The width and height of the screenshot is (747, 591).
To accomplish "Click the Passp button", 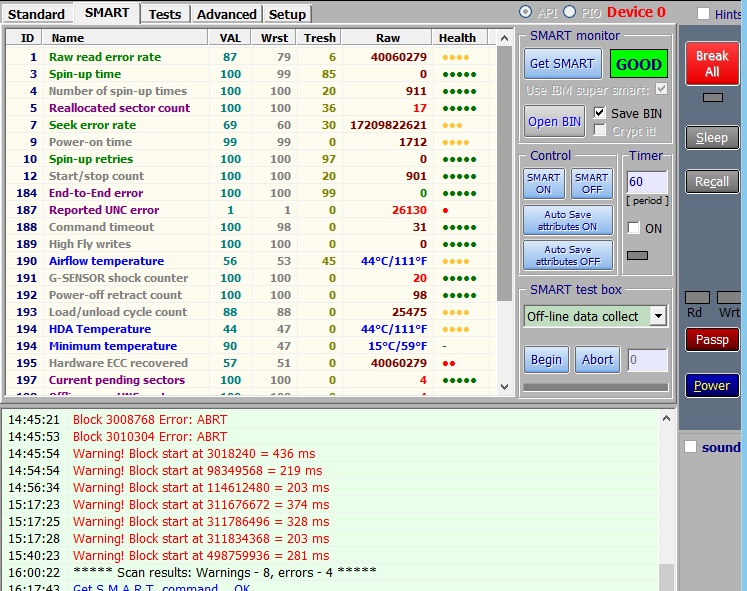I will point(711,340).
